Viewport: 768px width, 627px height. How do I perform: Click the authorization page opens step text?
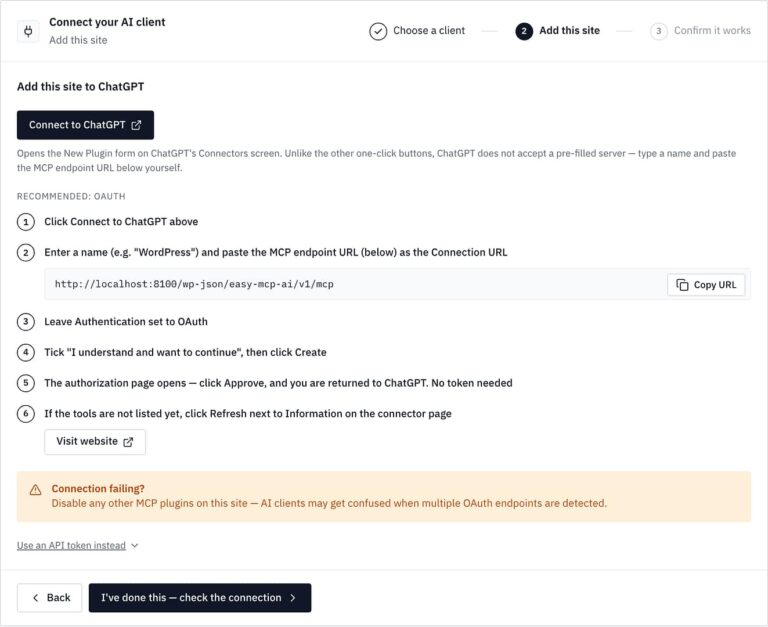[278, 383]
